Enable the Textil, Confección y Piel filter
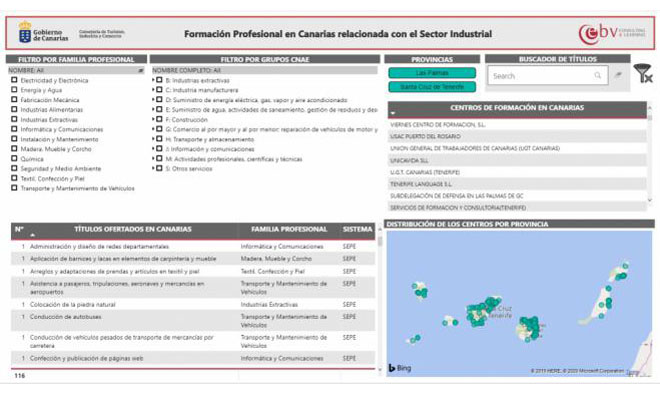Image resolution: width=660 pixels, height=400 pixels. [14, 178]
